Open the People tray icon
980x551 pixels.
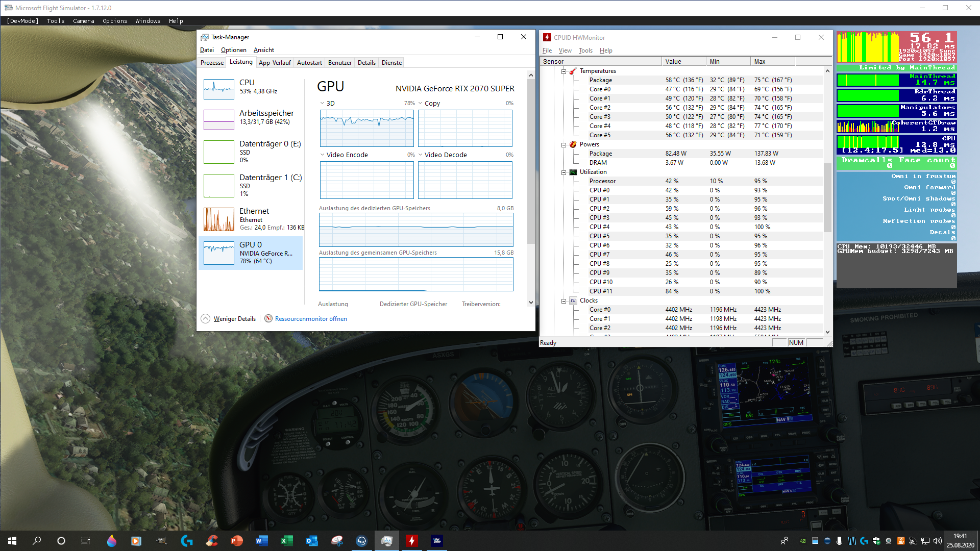[784, 541]
